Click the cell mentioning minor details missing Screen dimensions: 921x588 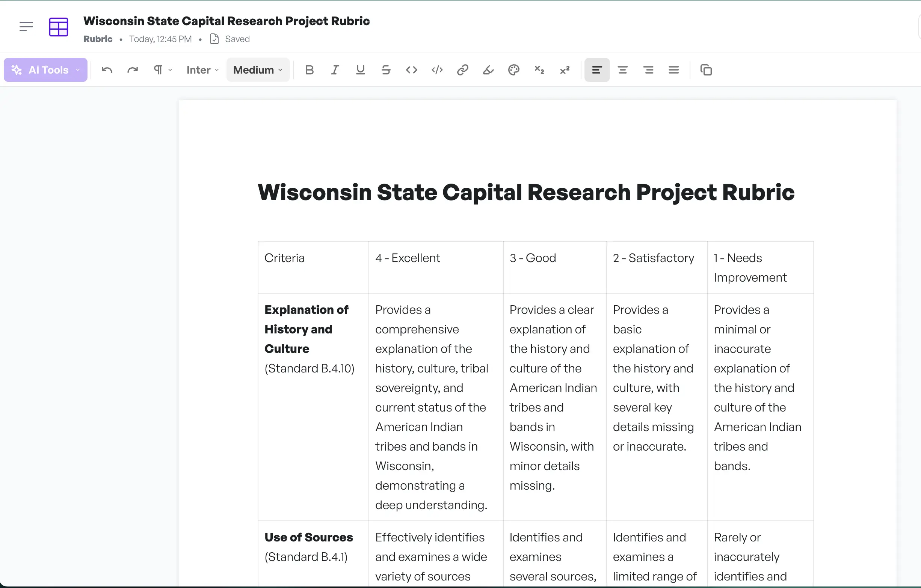point(554,407)
